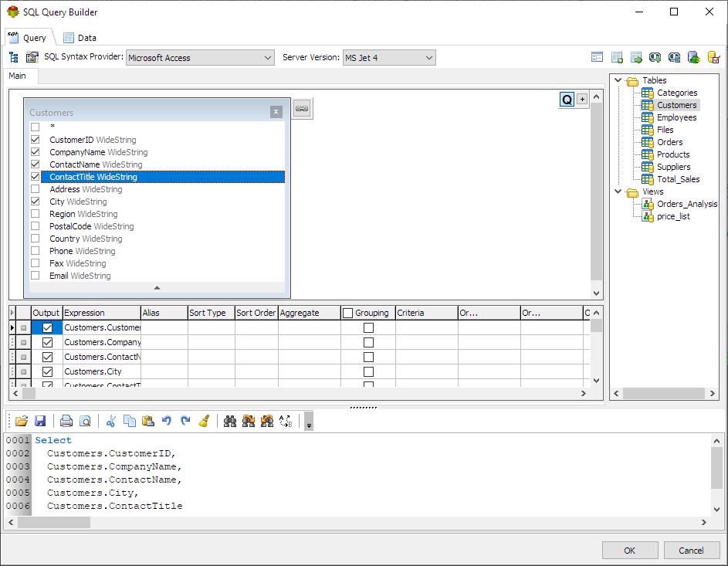Uncheck Output for Customers.City row
728x566 pixels.
click(47, 371)
